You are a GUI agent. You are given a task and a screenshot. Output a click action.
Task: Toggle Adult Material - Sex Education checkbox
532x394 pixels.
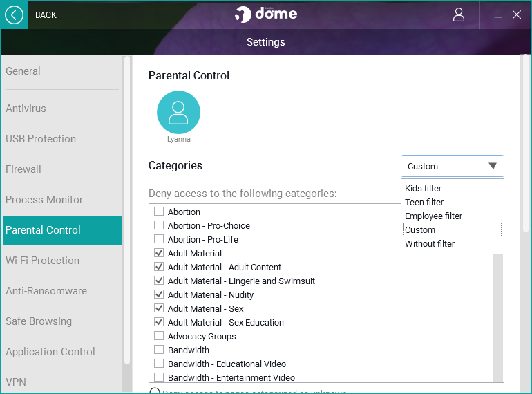[x=159, y=323]
